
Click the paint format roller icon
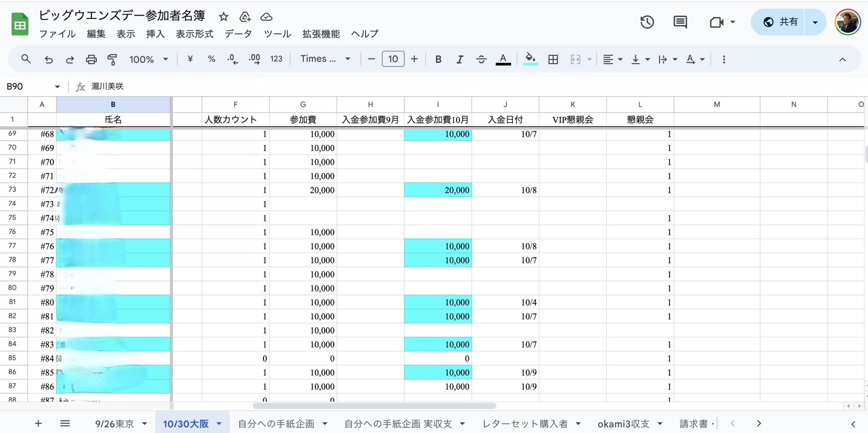pyautogui.click(x=112, y=59)
